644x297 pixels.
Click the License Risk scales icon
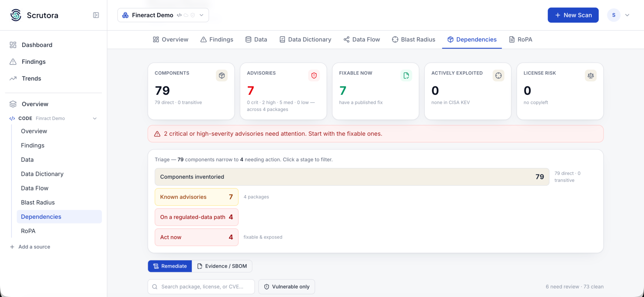[x=591, y=76]
